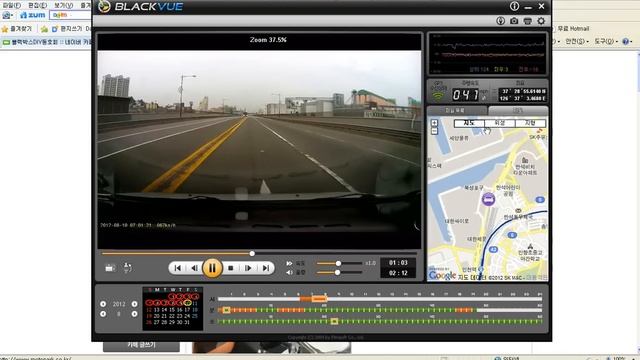The height and width of the screenshot is (360, 640).
Task: Click the zum home button in browser
Action: (x=32, y=15)
